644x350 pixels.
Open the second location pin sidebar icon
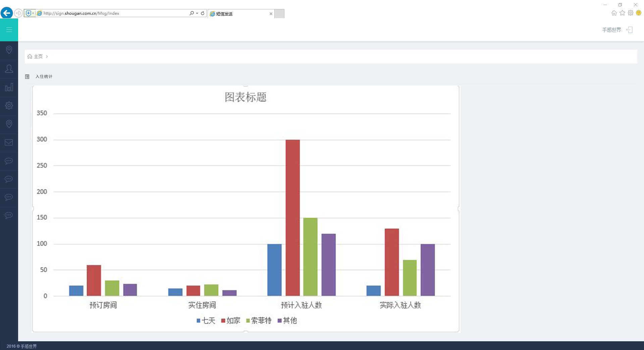(9, 124)
